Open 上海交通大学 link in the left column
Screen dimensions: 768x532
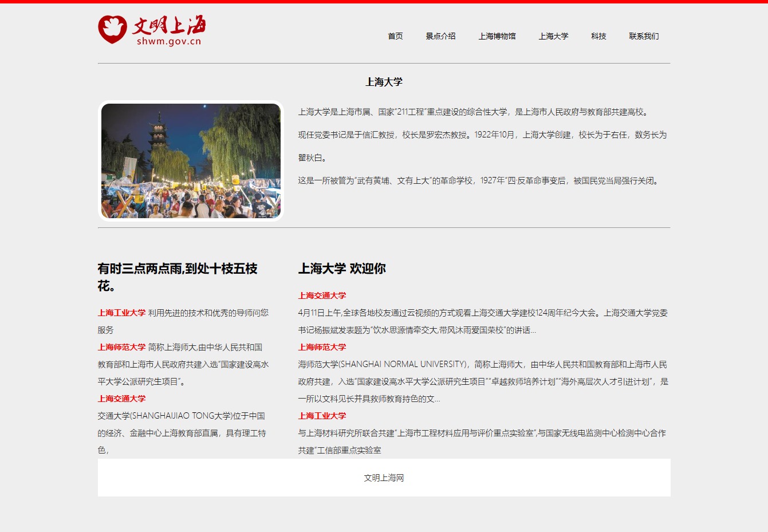tap(121, 399)
